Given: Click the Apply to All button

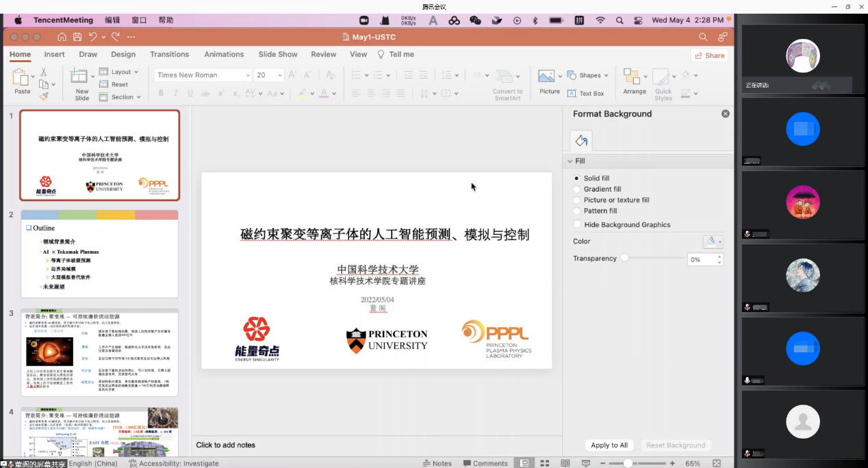Looking at the screenshot, I should click(x=609, y=445).
